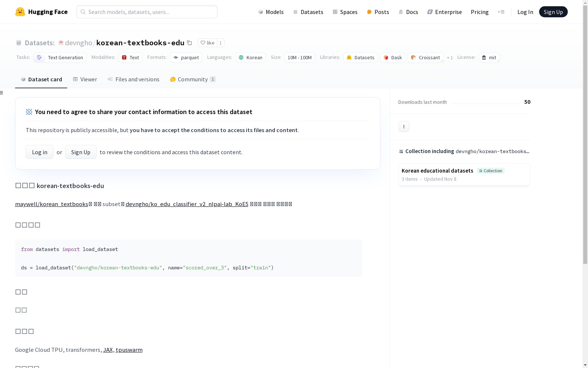
Task: Select the Dataset card tab
Action: coord(41,79)
